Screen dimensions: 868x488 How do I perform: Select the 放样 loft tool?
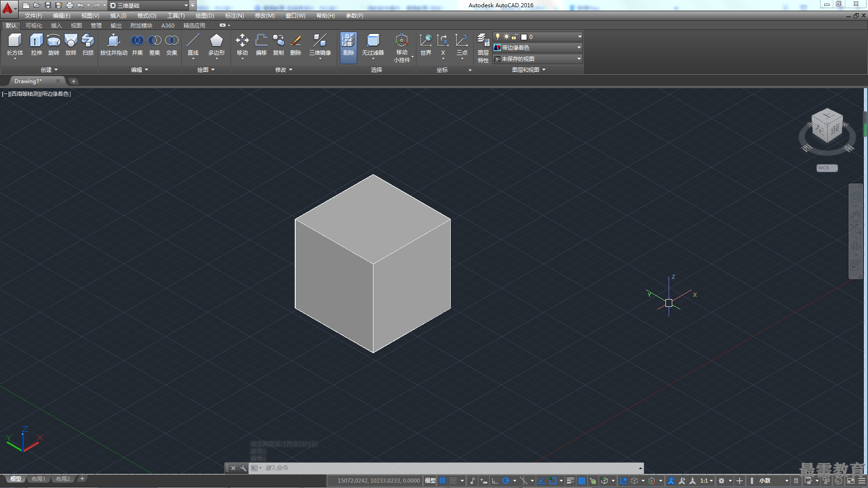point(71,45)
